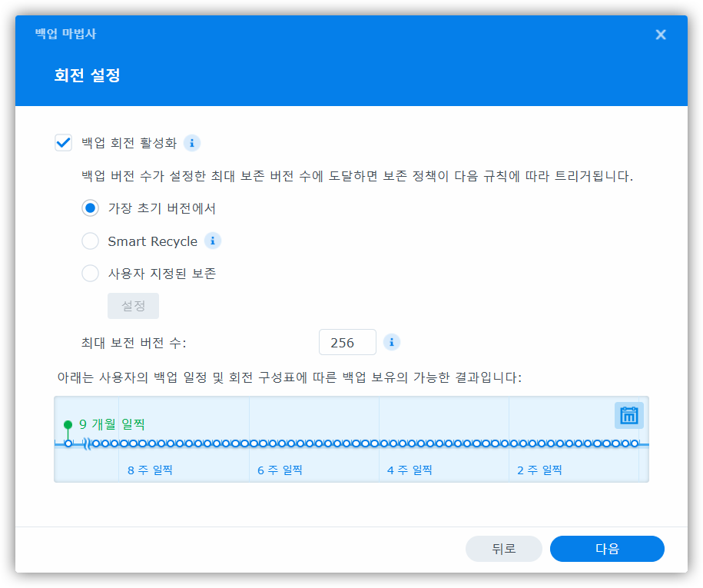The height and width of the screenshot is (588, 703).
Task: Click the 8 주 일찍 timeline label
Action: click(x=150, y=470)
